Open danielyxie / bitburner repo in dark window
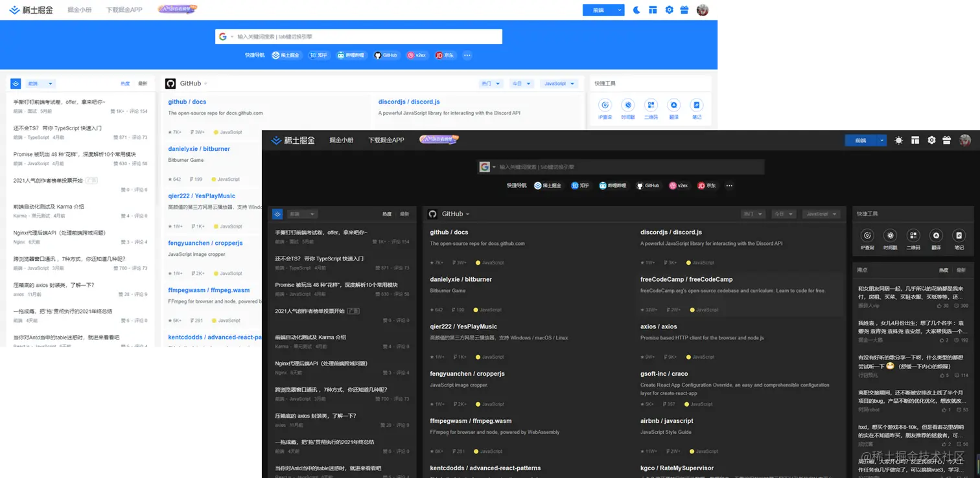Screen dimensions: 980x478 click(461, 279)
